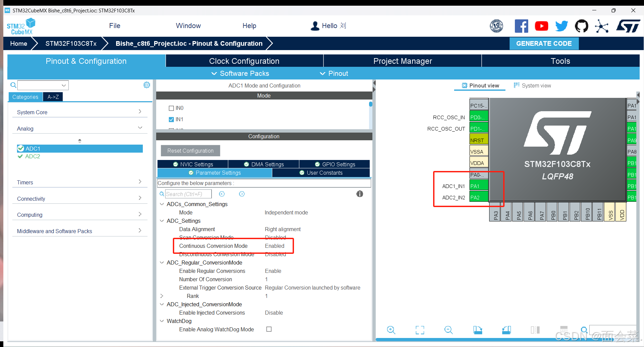Image resolution: width=644 pixels, height=347 pixels.
Task: Expand the Rank parameter row
Action: click(x=162, y=296)
